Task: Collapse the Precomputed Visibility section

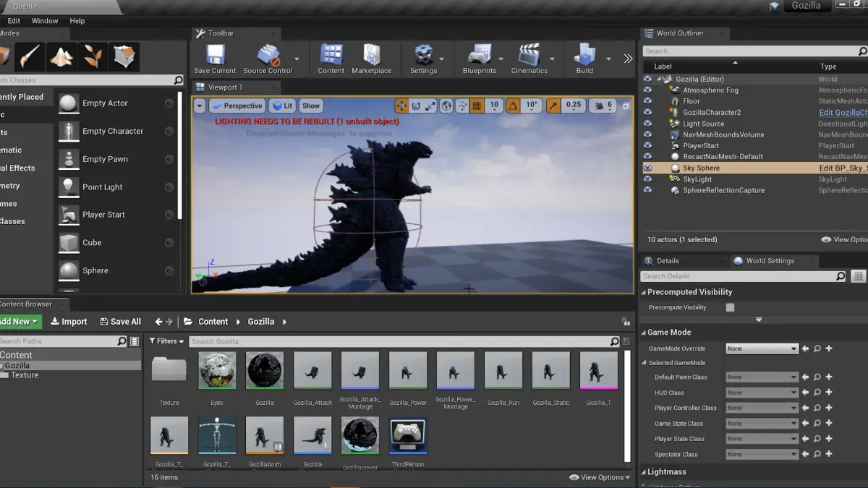Action: click(x=643, y=292)
